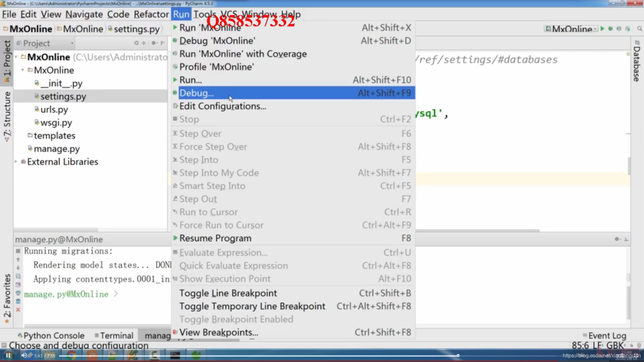644x362 pixels.
Task: Choose View Breakpoints... entry
Action: 293,332
